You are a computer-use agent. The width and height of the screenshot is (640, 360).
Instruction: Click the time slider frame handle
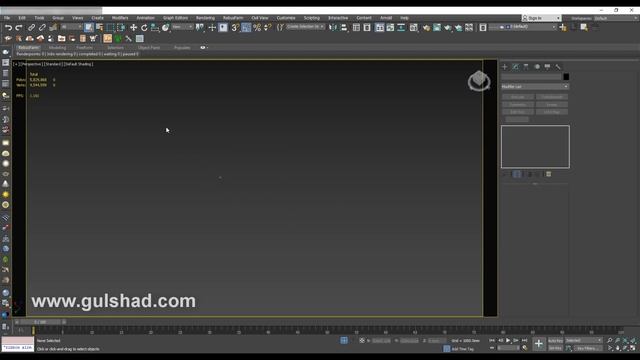[40, 322]
